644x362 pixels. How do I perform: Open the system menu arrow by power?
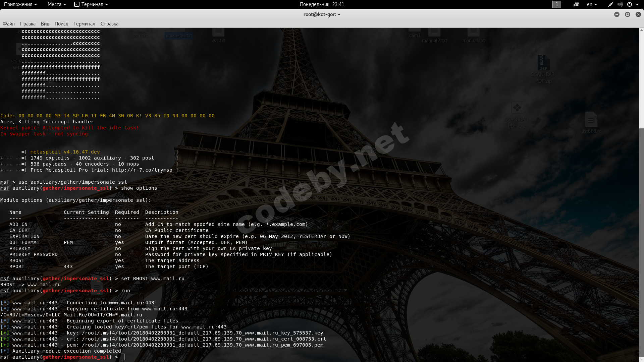(x=637, y=4)
